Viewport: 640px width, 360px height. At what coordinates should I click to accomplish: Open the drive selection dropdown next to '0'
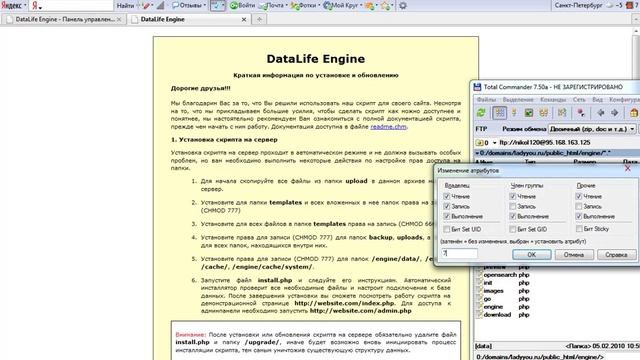(494, 143)
